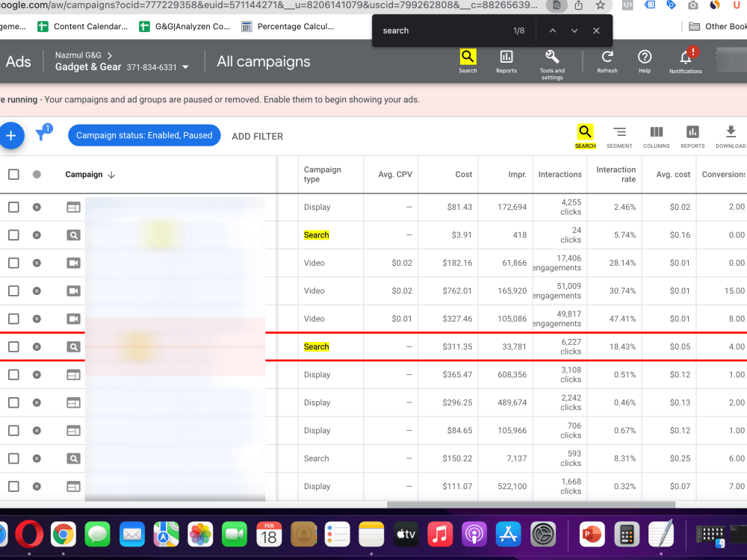747x560 pixels.
Task: Click the share icon in address bar
Action: [578, 5]
